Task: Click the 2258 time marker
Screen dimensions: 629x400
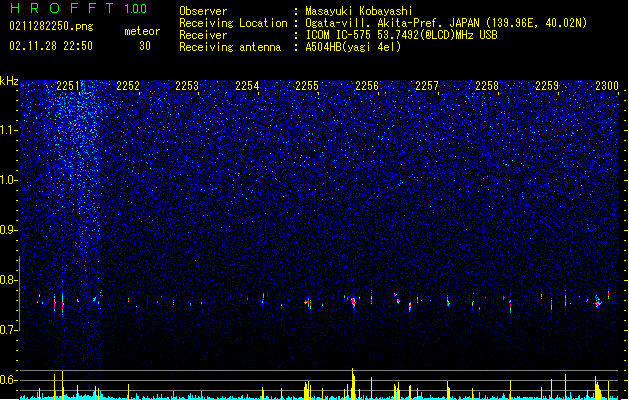Action: coord(487,86)
